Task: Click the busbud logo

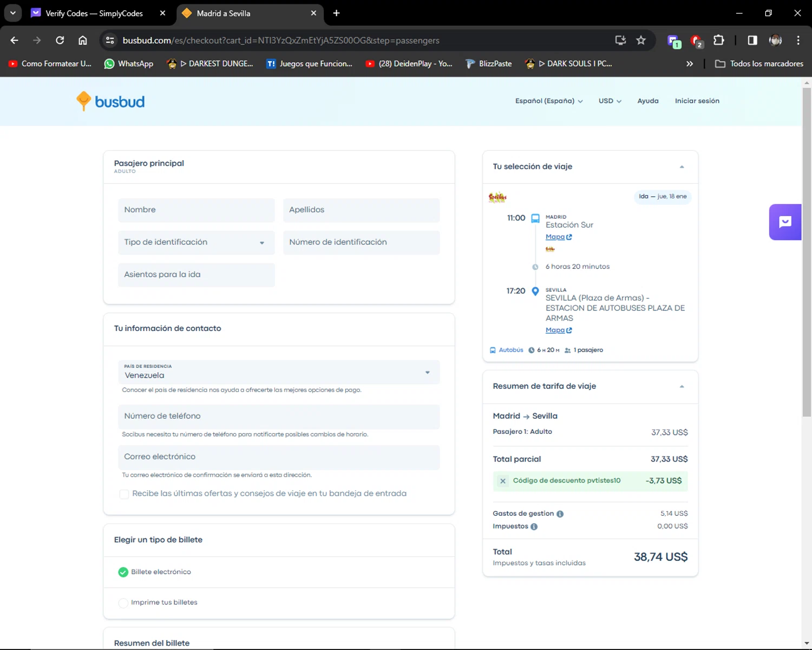Action: point(110,101)
